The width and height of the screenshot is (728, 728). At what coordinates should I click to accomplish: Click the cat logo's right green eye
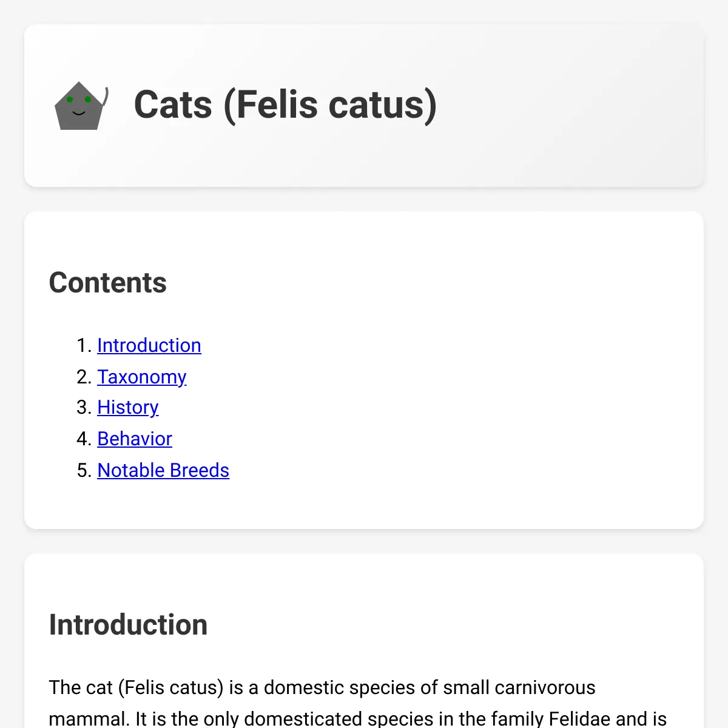(88, 99)
